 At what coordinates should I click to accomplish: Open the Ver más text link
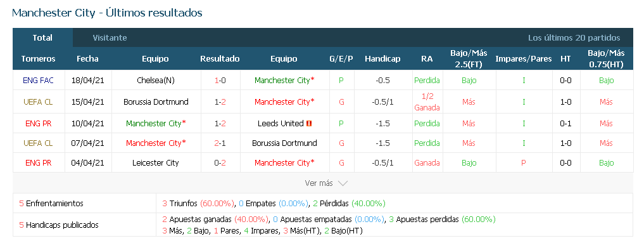pos(319,183)
